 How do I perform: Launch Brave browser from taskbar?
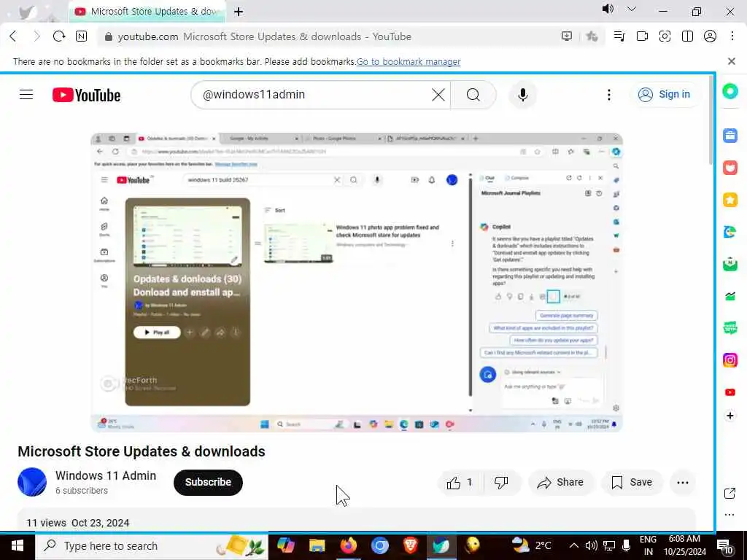pos(411,545)
